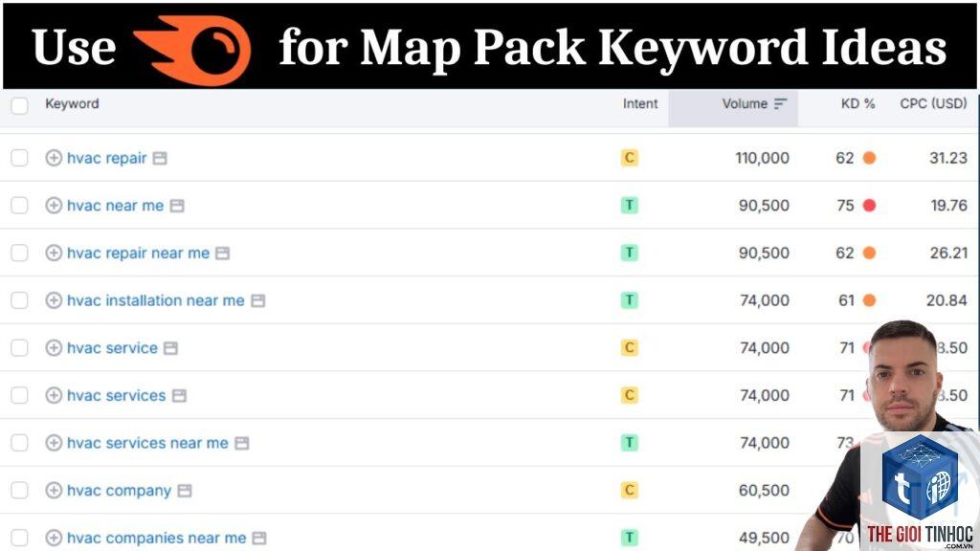Check the hvac services row checkbox
The height and width of the screenshot is (551, 980).
(19, 395)
